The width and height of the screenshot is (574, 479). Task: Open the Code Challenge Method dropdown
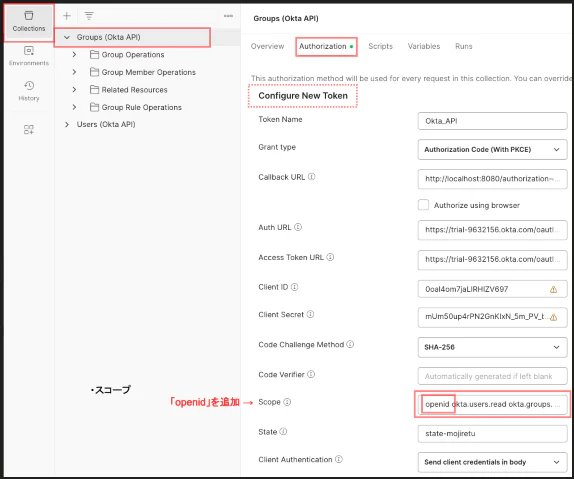pos(492,347)
